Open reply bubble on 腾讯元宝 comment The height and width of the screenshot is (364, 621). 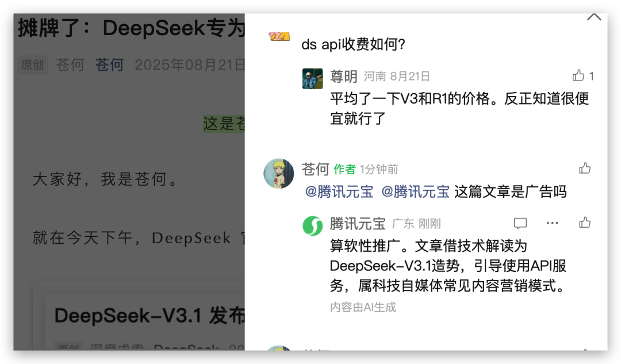click(x=520, y=223)
